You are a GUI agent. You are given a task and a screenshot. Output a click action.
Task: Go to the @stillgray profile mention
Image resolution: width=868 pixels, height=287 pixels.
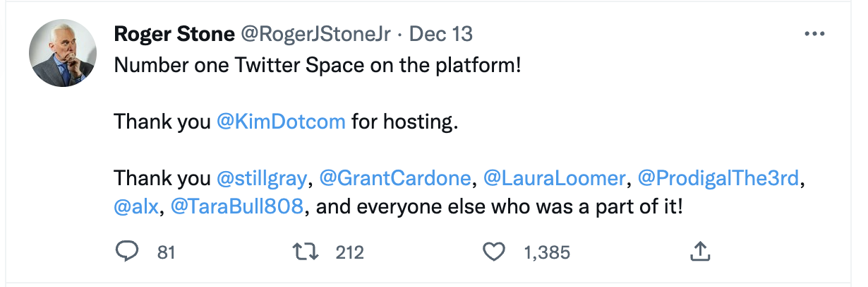pyautogui.click(x=262, y=178)
